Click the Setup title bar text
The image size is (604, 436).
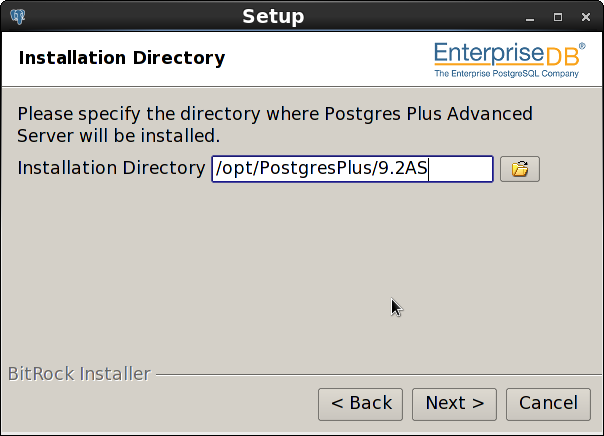tap(273, 17)
